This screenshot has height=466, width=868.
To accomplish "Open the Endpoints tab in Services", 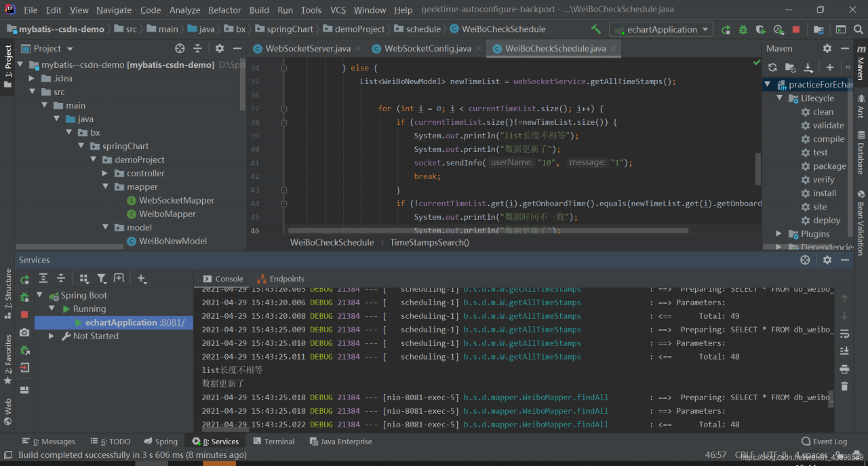I will (x=281, y=279).
